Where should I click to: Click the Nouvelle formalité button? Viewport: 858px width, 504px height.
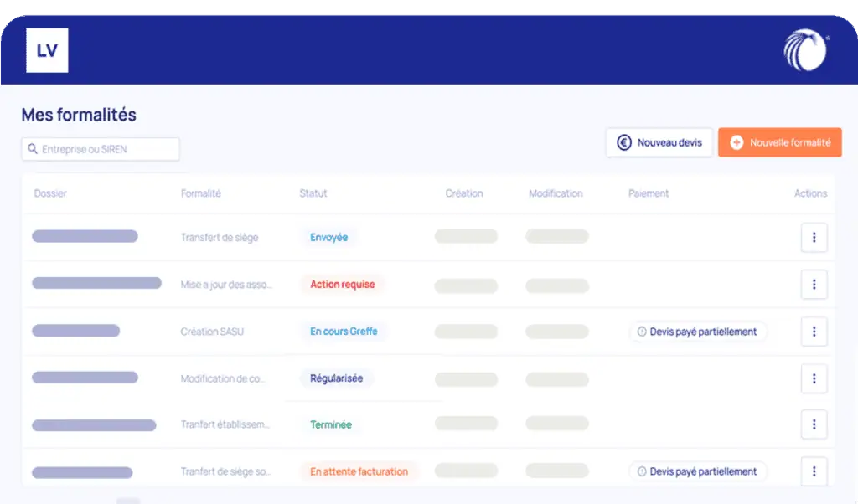point(779,142)
